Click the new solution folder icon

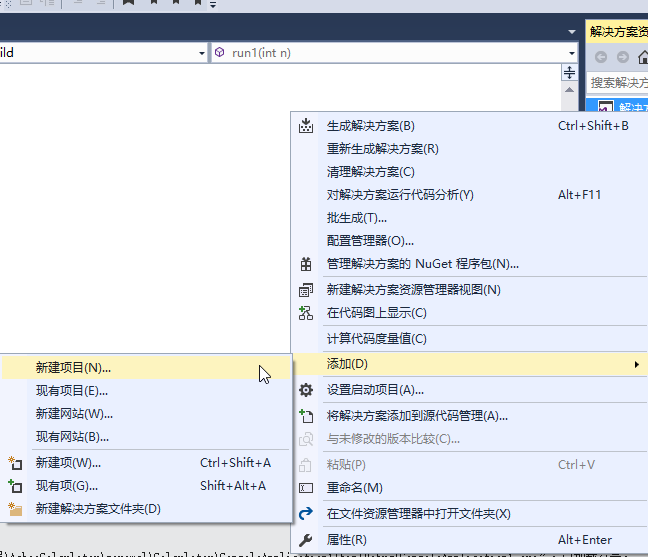(x=15, y=509)
